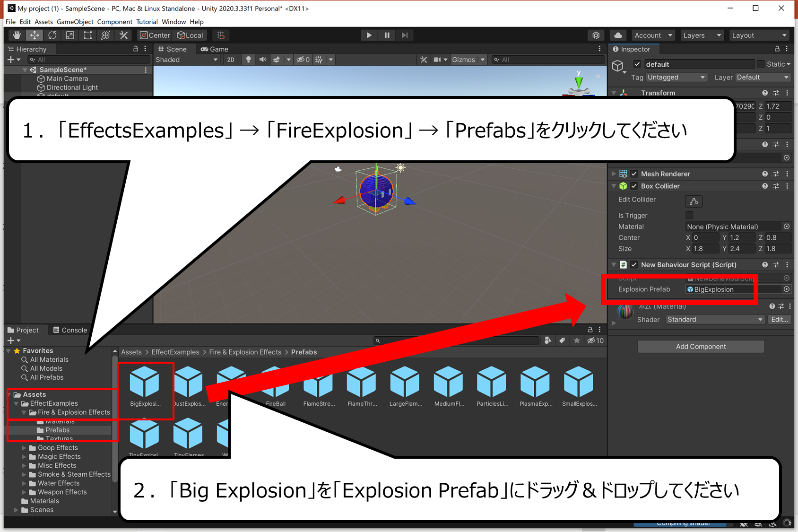798x532 pixels.
Task: Select the Transform tool
Action: tap(106, 35)
